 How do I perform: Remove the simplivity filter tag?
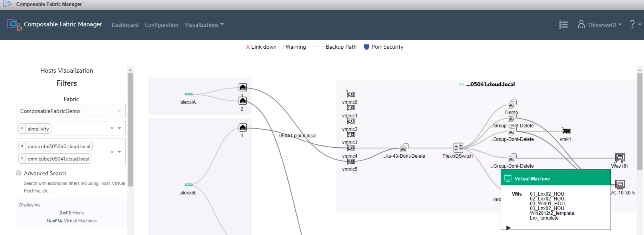(22, 128)
